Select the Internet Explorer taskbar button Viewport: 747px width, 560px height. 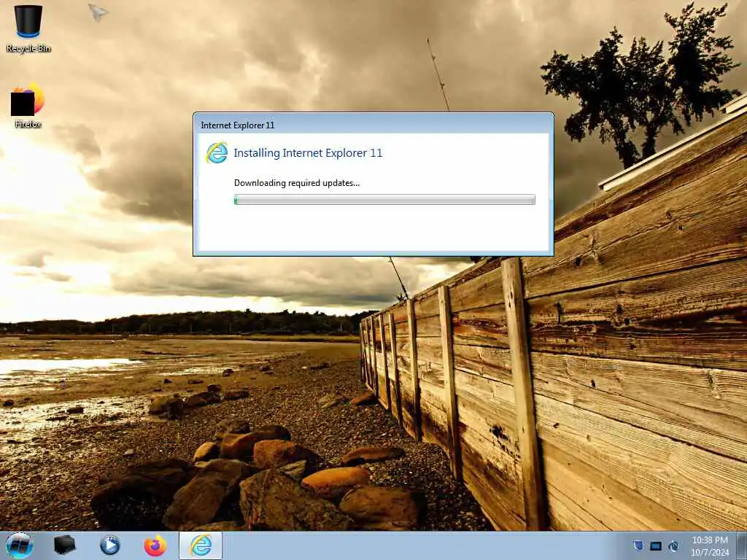[x=201, y=545]
